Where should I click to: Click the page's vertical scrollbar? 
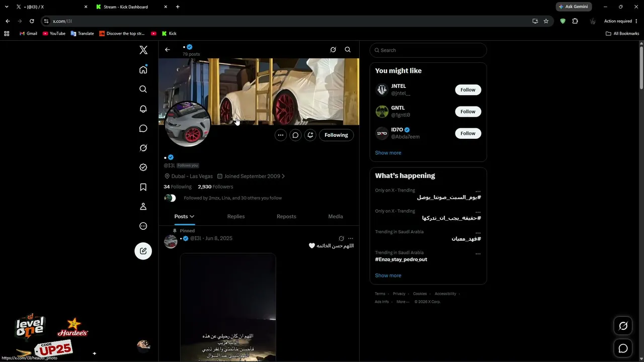point(641,68)
